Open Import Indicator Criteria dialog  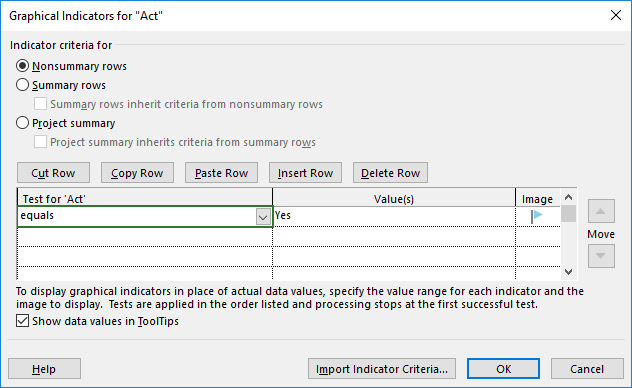click(382, 369)
